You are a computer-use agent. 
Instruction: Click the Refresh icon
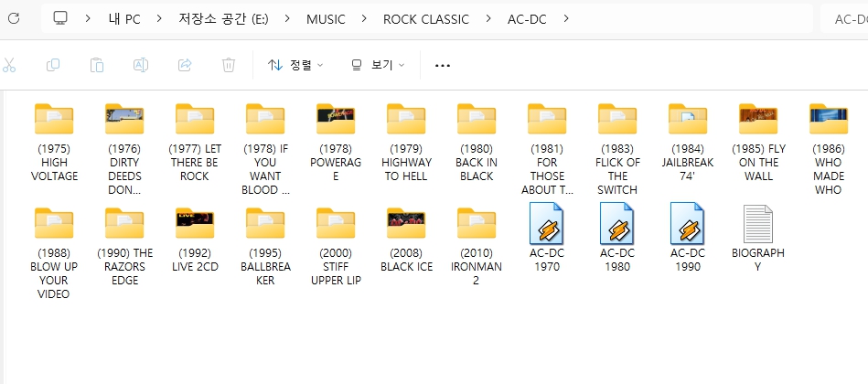point(14,18)
